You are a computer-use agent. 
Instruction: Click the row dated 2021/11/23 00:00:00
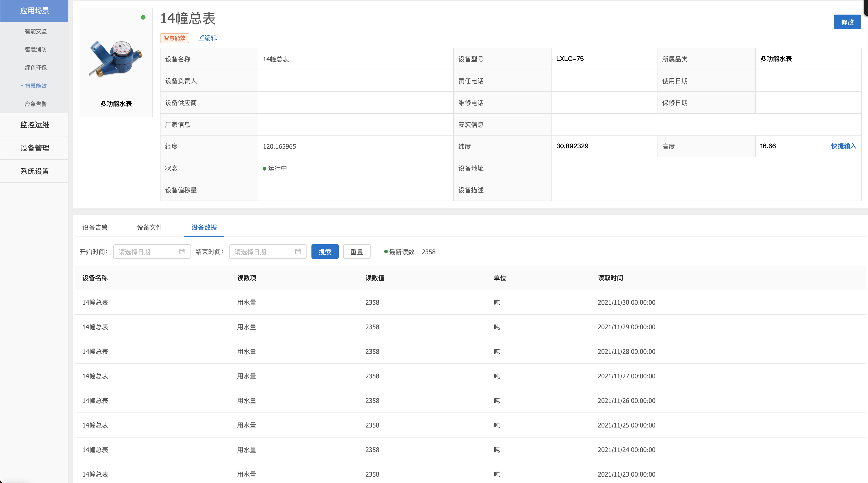(470, 473)
